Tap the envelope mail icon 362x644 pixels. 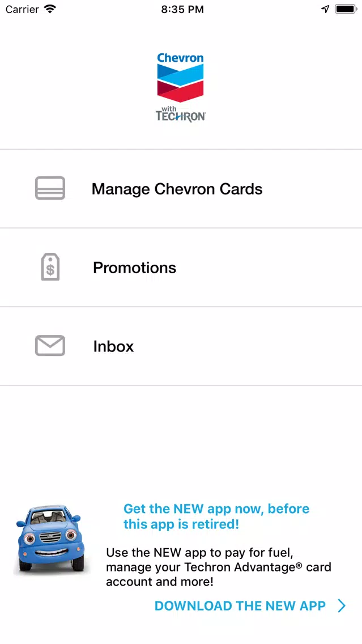(50, 345)
